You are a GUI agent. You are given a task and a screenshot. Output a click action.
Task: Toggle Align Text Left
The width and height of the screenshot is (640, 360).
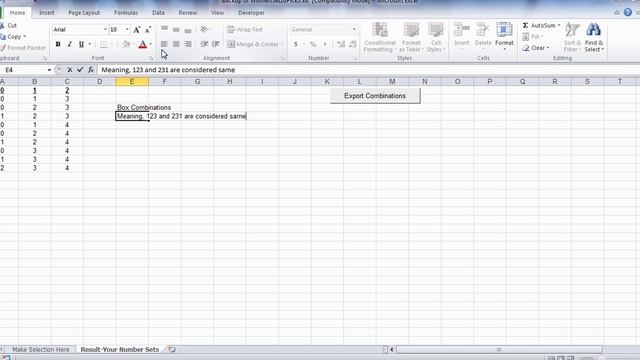coord(164,44)
